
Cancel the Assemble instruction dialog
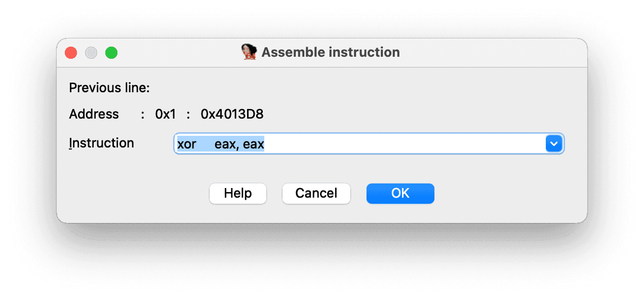316,194
